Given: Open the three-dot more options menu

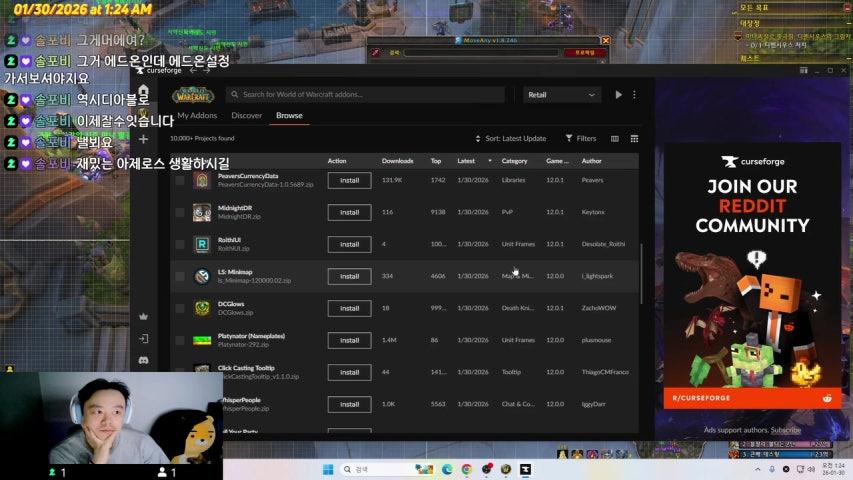Looking at the screenshot, I should pyautogui.click(x=634, y=95).
